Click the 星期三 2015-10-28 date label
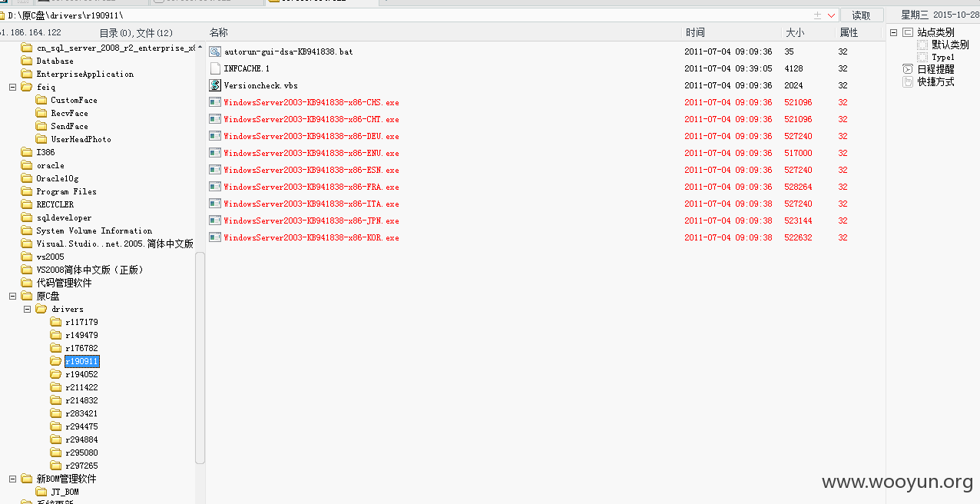 coord(940,15)
